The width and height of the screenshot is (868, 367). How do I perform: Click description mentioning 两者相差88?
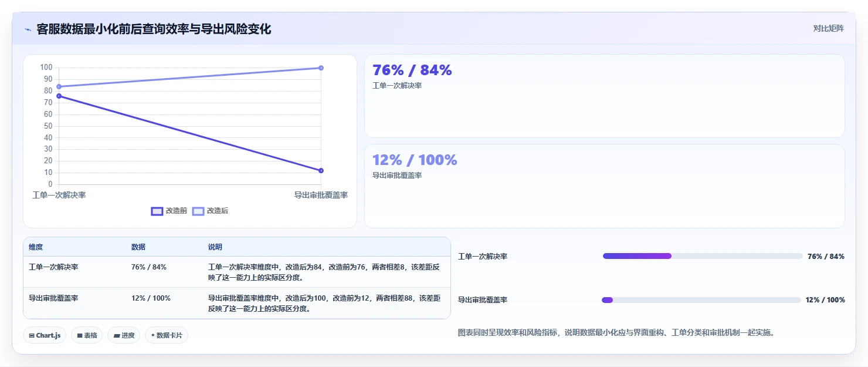coord(324,303)
